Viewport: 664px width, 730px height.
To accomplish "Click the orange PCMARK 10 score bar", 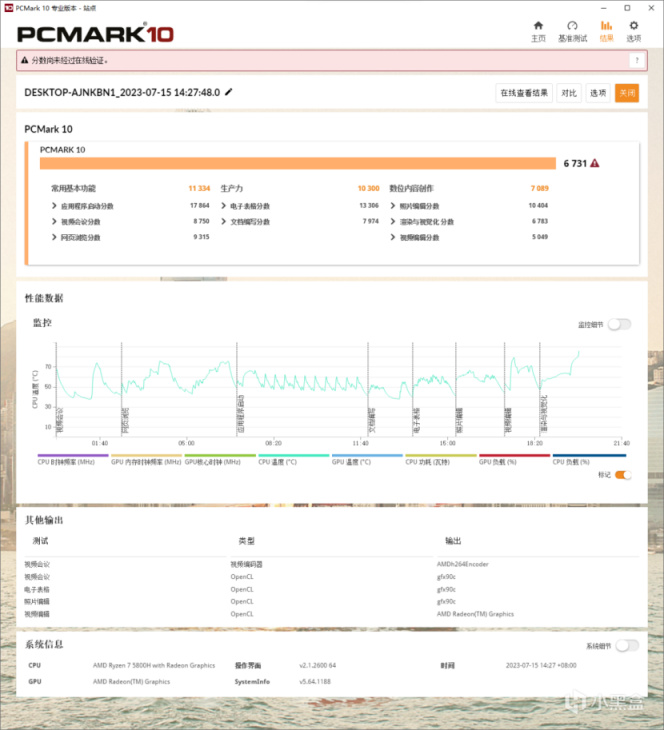I will 298,163.
